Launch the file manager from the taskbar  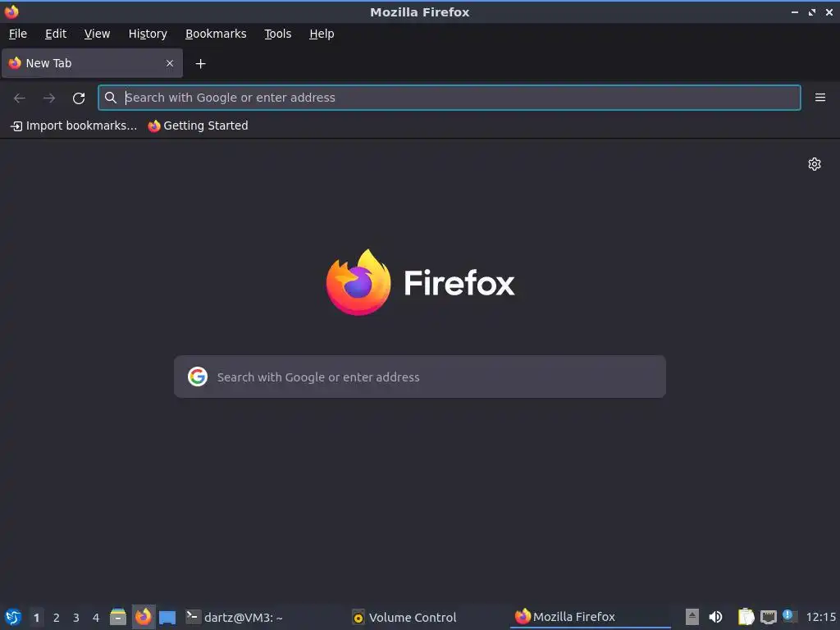point(118,617)
